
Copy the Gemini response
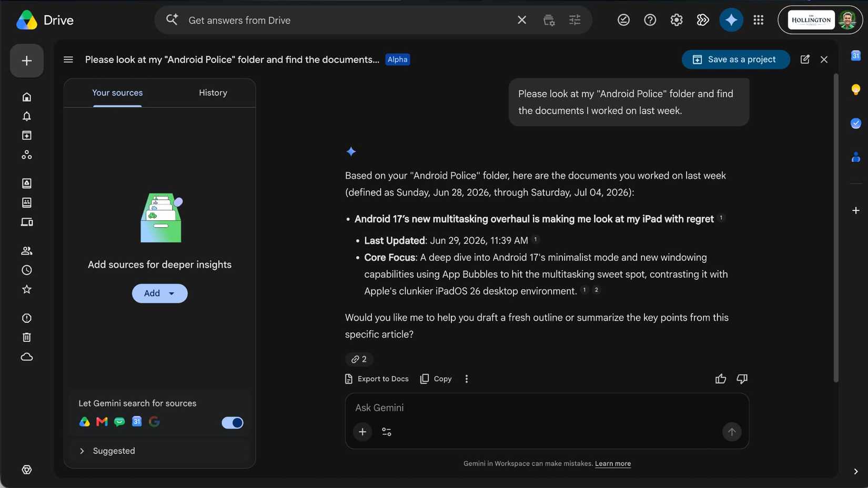436,379
